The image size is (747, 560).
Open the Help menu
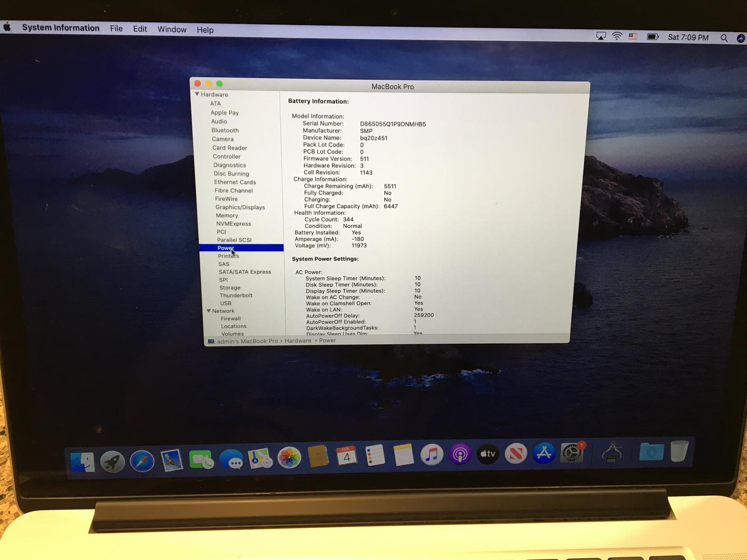pyautogui.click(x=205, y=30)
